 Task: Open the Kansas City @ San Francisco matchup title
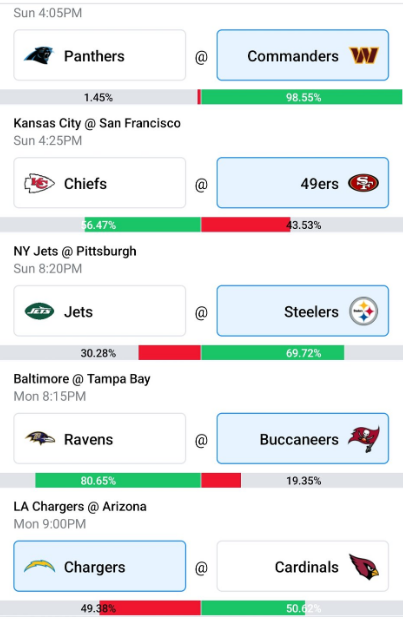tap(97, 123)
